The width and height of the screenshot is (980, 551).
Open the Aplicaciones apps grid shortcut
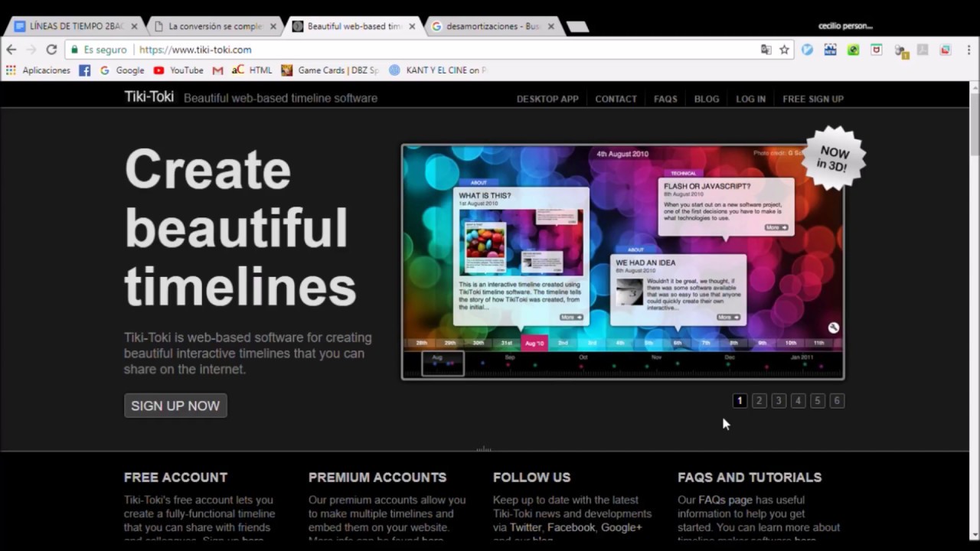point(38,70)
